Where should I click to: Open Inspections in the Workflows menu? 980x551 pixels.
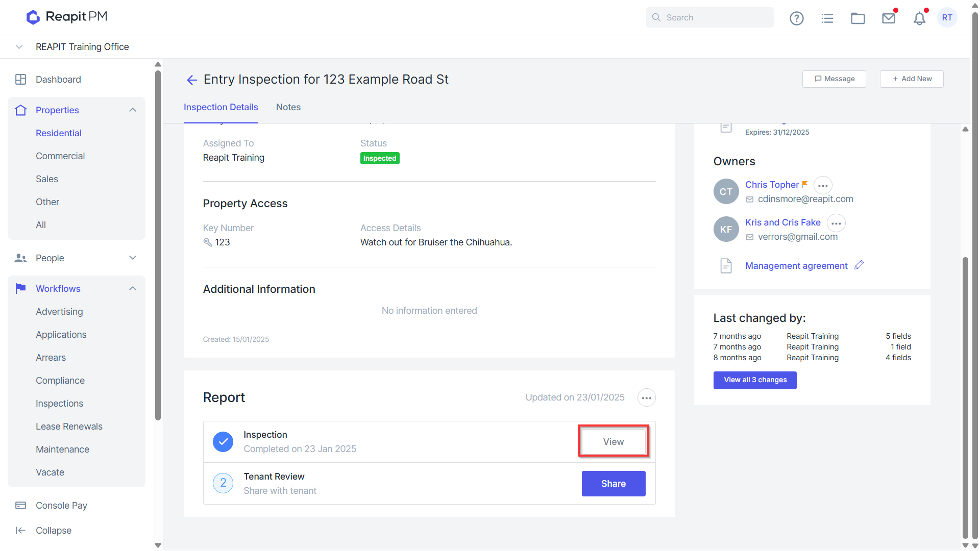point(59,404)
